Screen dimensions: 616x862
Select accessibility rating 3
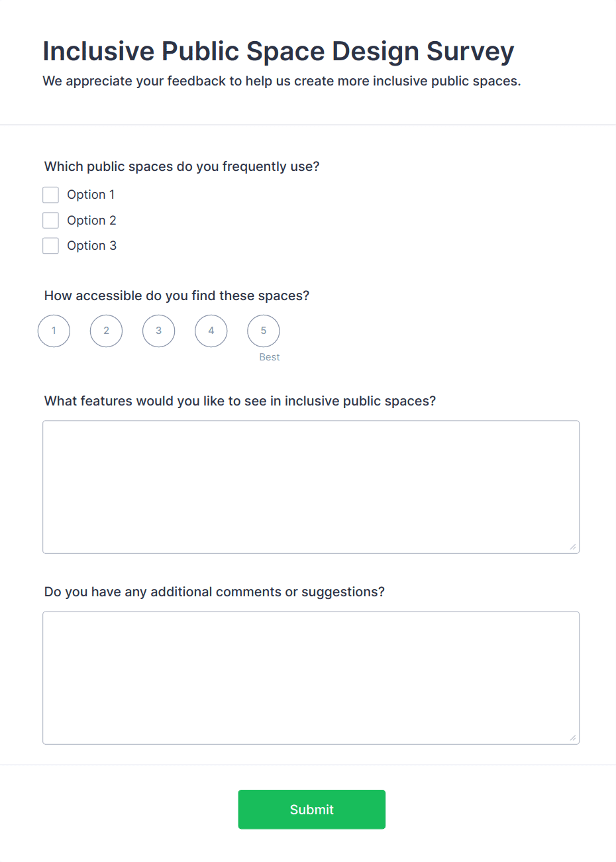(x=158, y=331)
